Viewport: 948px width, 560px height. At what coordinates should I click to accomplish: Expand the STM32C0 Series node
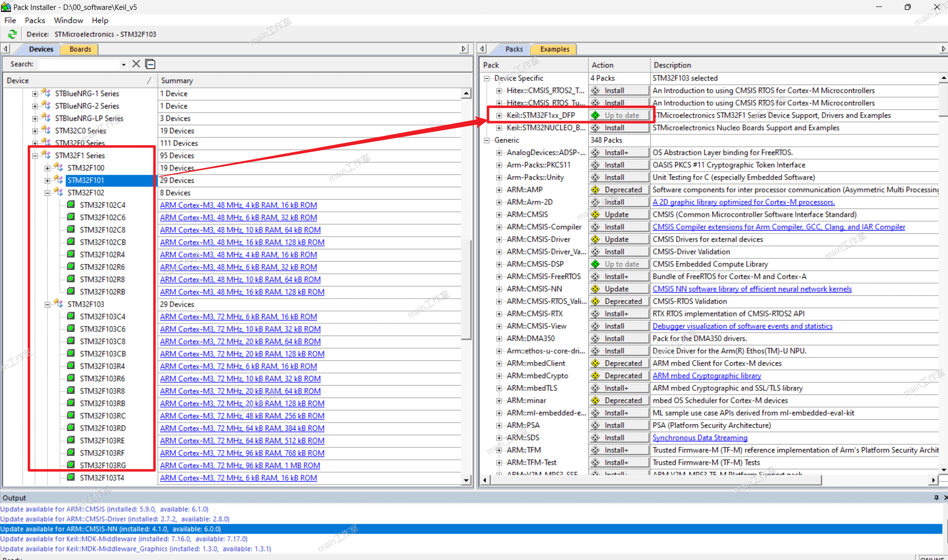tap(35, 131)
